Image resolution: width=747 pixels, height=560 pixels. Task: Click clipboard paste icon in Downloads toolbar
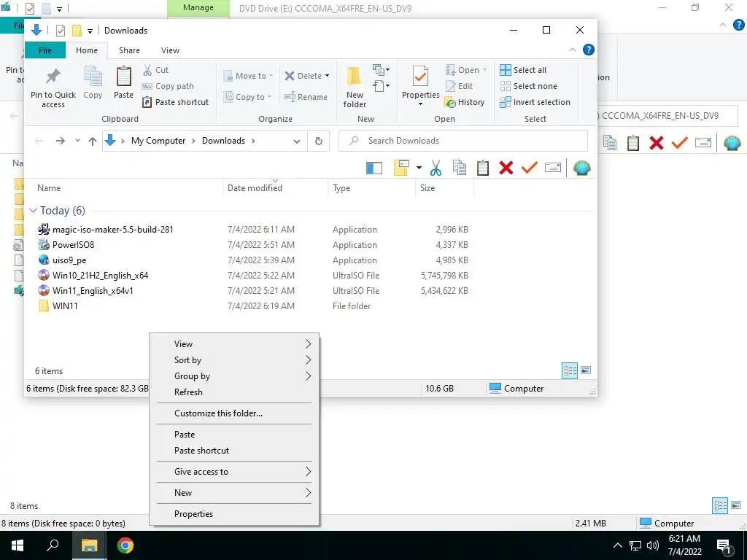click(x=483, y=168)
